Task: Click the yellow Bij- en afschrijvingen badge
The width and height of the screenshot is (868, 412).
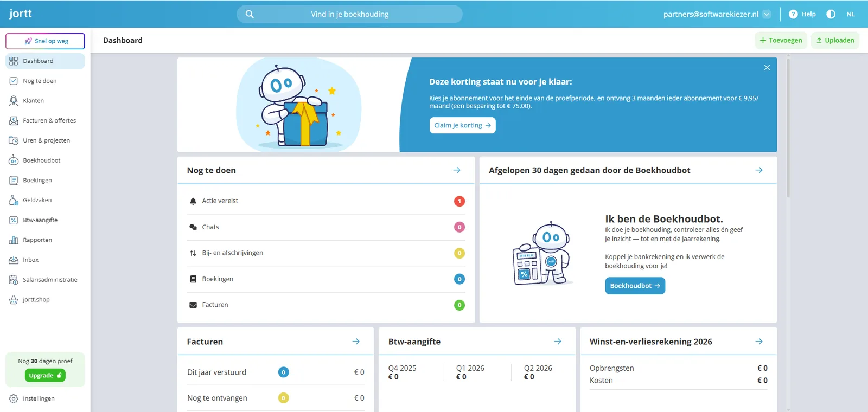Action: [x=459, y=253]
